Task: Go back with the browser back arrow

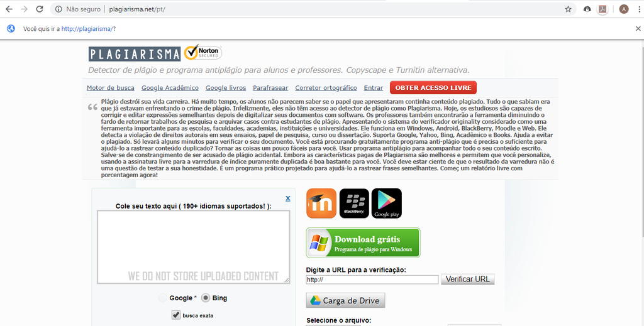Action: point(9,9)
